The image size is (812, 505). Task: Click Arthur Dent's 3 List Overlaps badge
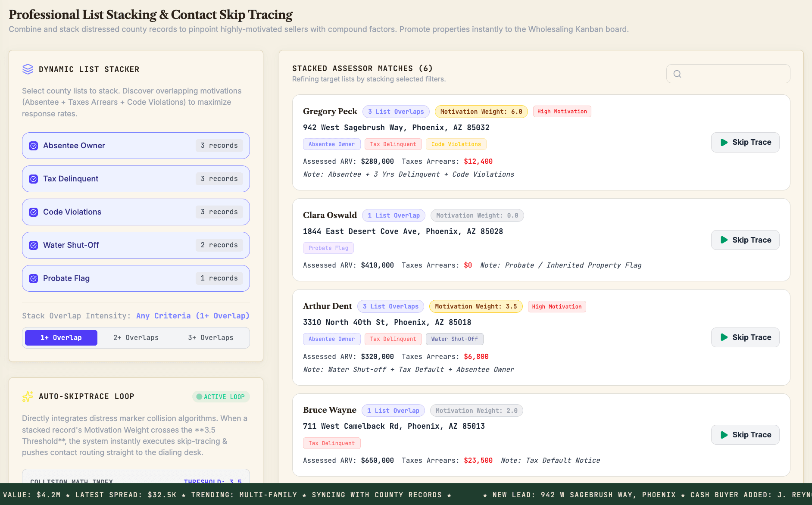(390, 306)
